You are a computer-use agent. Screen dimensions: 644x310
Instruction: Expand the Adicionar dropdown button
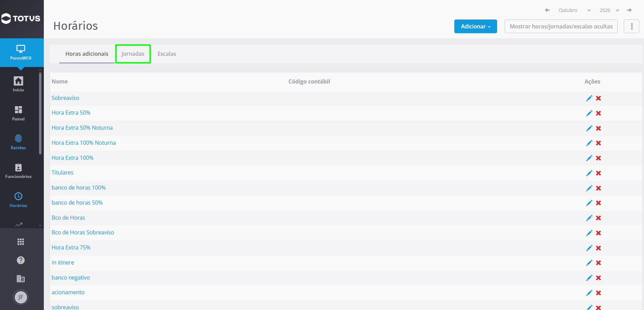(476, 26)
